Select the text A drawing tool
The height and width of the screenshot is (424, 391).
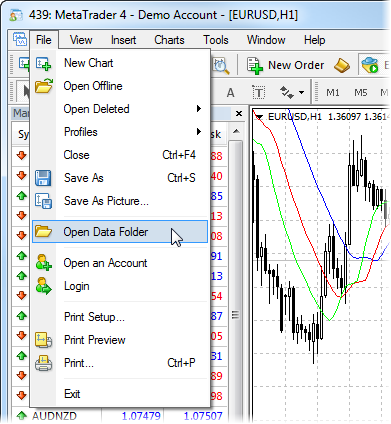[x=230, y=93]
